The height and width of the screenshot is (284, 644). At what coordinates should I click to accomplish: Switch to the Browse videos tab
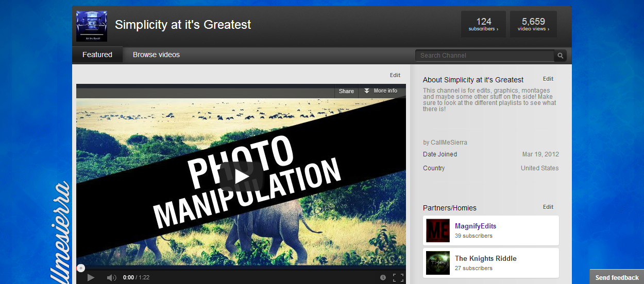tap(156, 55)
